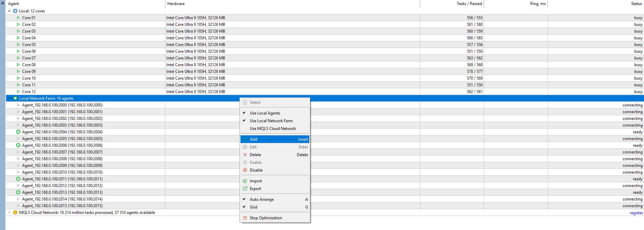Collapse the Local Network Farm group
This screenshot has width=644, height=230.
click(9, 98)
